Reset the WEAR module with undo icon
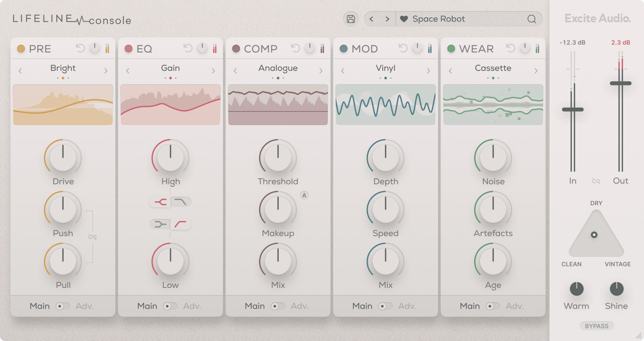644x341 pixels. 511,48
